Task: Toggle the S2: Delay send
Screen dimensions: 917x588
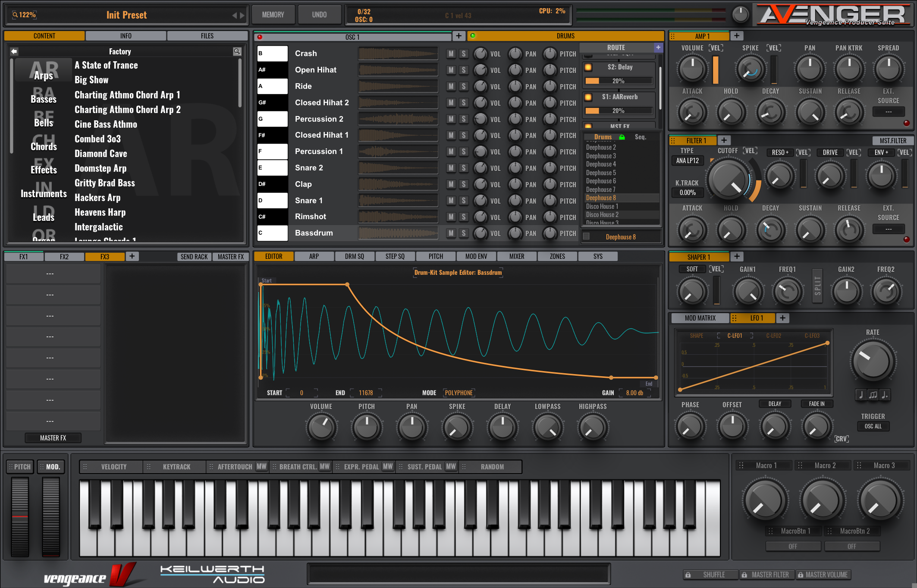Action: pyautogui.click(x=588, y=67)
